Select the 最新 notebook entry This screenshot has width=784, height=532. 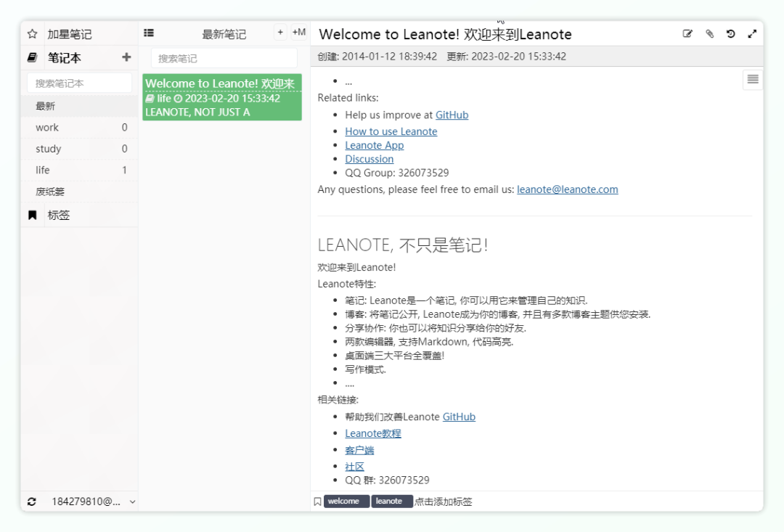pyautogui.click(x=79, y=106)
